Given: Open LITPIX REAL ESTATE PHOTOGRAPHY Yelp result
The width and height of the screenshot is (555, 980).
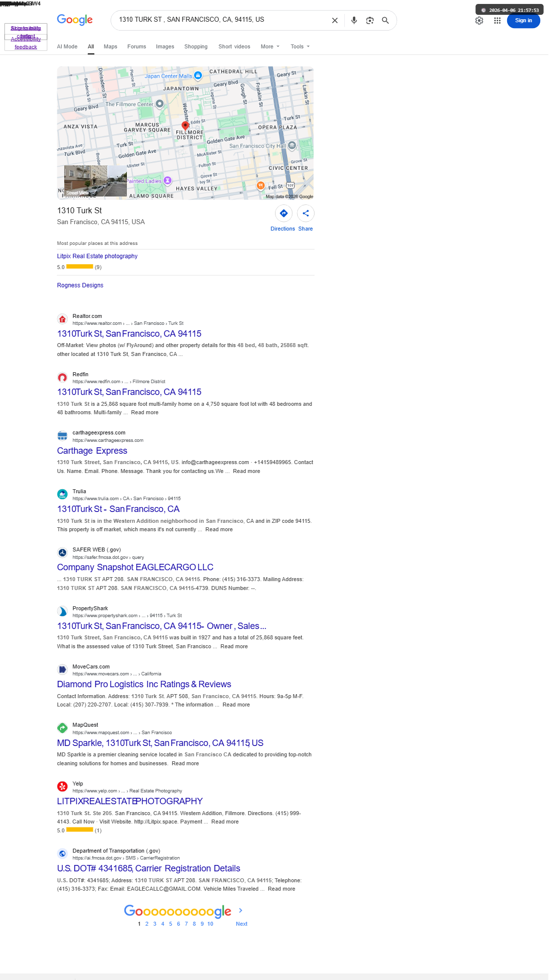Looking at the screenshot, I should tap(130, 801).
